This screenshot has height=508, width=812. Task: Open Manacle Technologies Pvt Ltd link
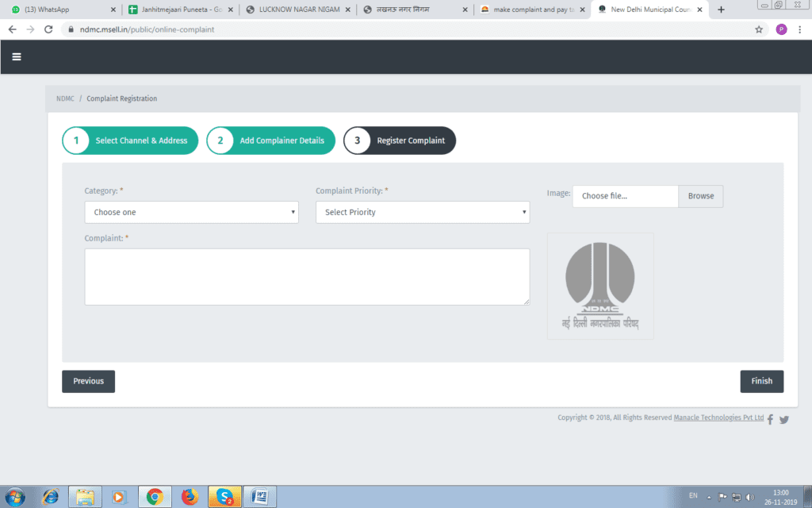[718, 418]
